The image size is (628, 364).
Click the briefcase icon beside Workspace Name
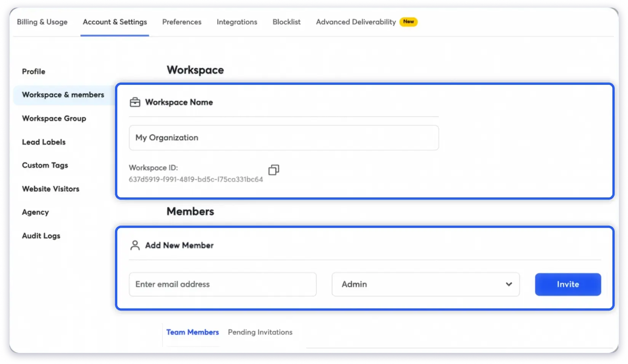click(135, 102)
